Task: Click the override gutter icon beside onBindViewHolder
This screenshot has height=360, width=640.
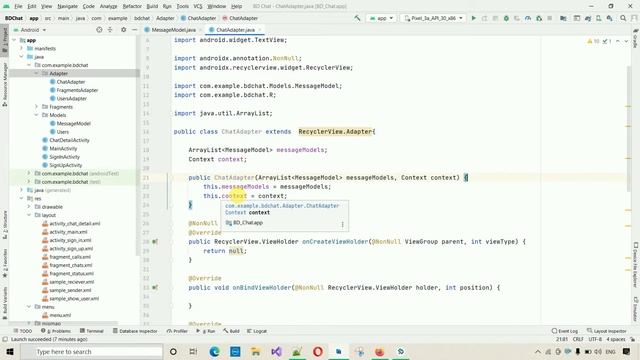Action: click(155, 287)
